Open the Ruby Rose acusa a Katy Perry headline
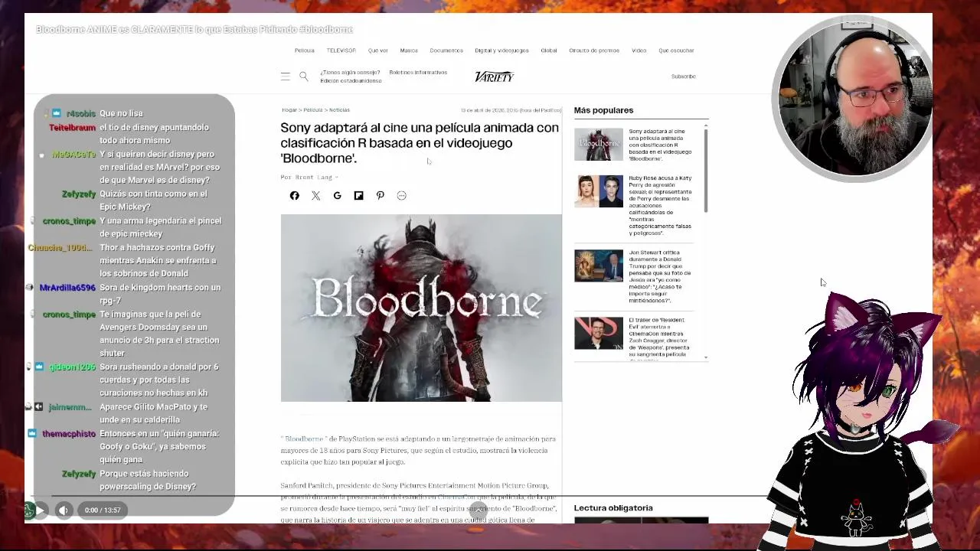Image resolution: width=980 pixels, height=551 pixels. [x=660, y=205]
